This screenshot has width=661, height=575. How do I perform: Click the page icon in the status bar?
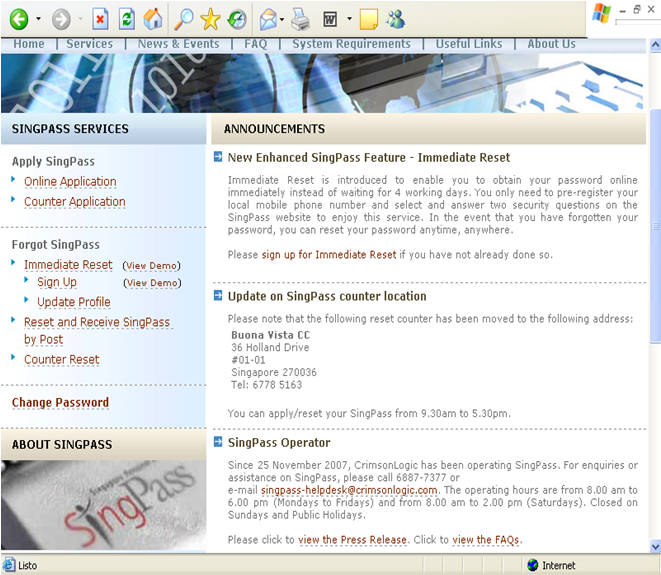pyautogui.click(x=8, y=565)
